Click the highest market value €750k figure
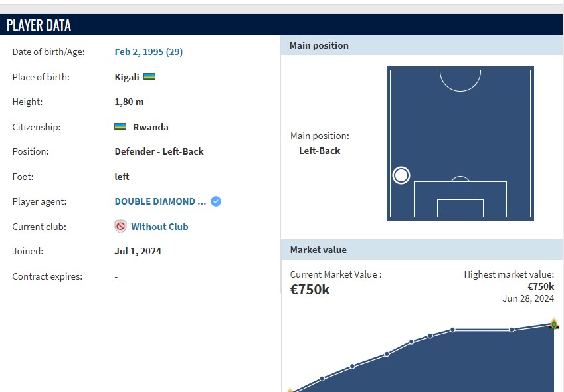This screenshot has width=564, height=392. (x=541, y=287)
